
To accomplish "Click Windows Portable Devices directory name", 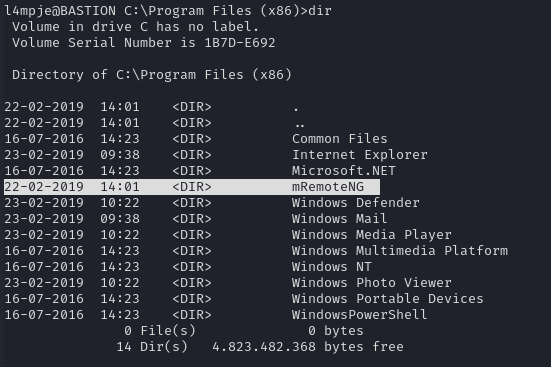I will (388, 298).
